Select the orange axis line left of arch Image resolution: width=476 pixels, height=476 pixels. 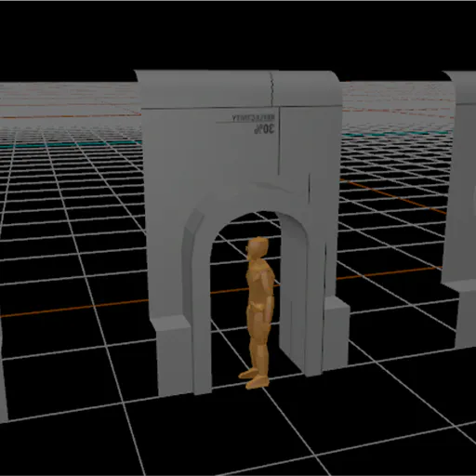[74, 309]
